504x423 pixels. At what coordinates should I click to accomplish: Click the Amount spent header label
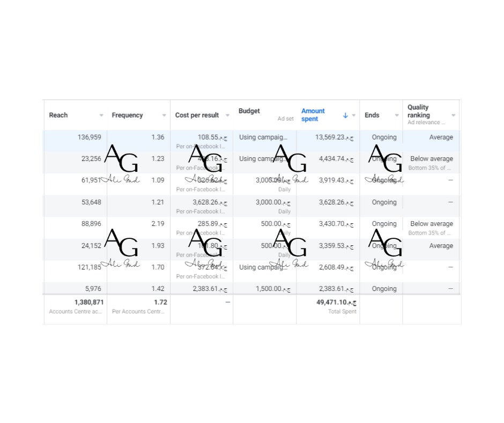point(313,115)
